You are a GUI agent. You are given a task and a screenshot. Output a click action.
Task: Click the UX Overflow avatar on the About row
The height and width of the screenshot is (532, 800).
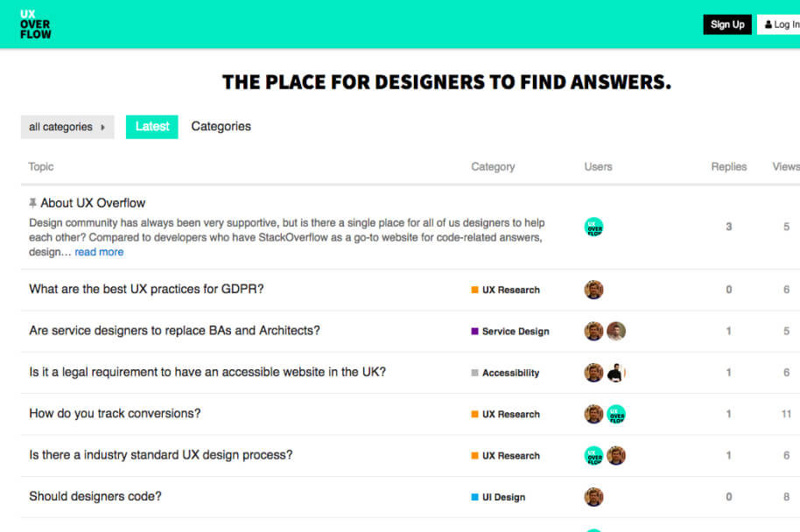(x=593, y=227)
